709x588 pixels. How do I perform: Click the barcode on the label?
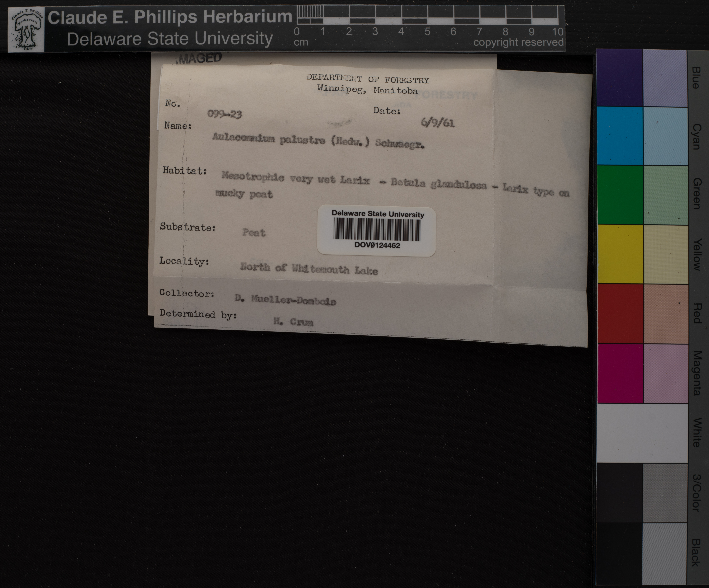(377, 229)
